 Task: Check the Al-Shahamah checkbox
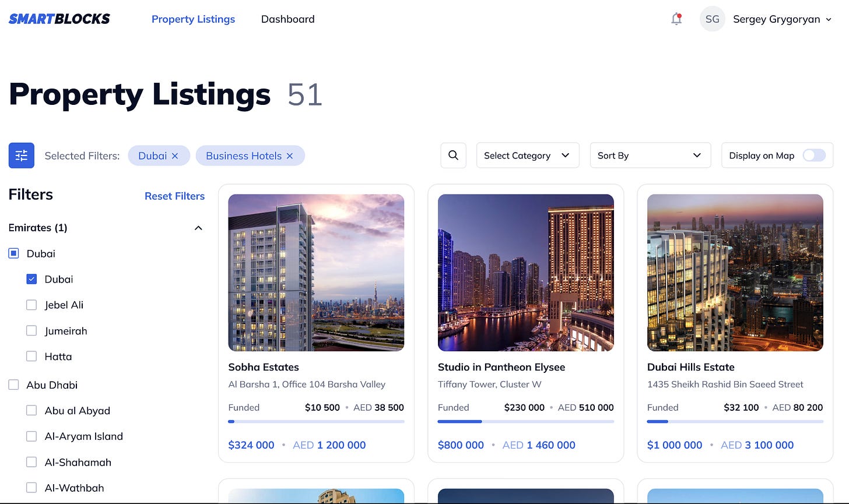pyautogui.click(x=31, y=462)
